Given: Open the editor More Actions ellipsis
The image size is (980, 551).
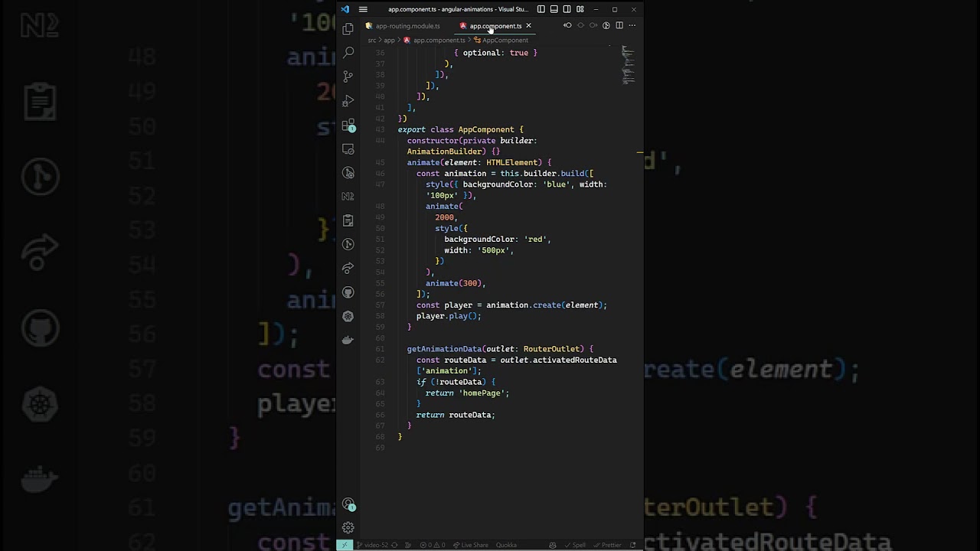Looking at the screenshot, I should click(632, 25).
